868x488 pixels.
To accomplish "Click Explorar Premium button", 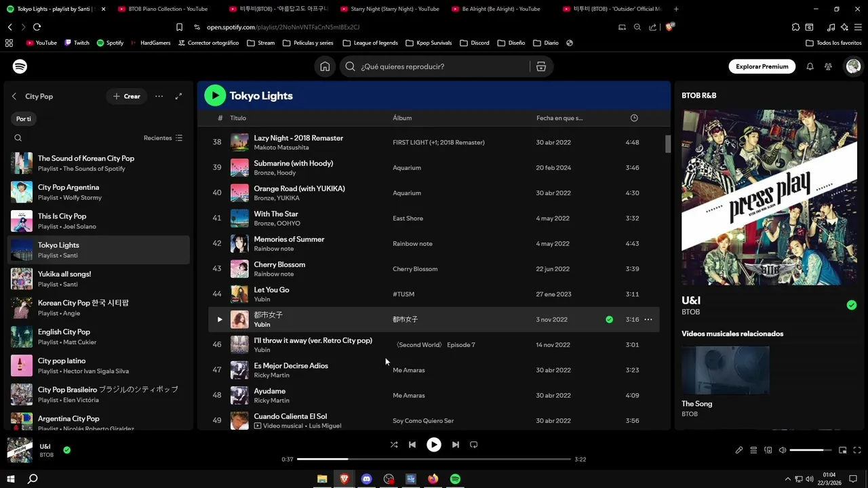I will tap(762, 66).
